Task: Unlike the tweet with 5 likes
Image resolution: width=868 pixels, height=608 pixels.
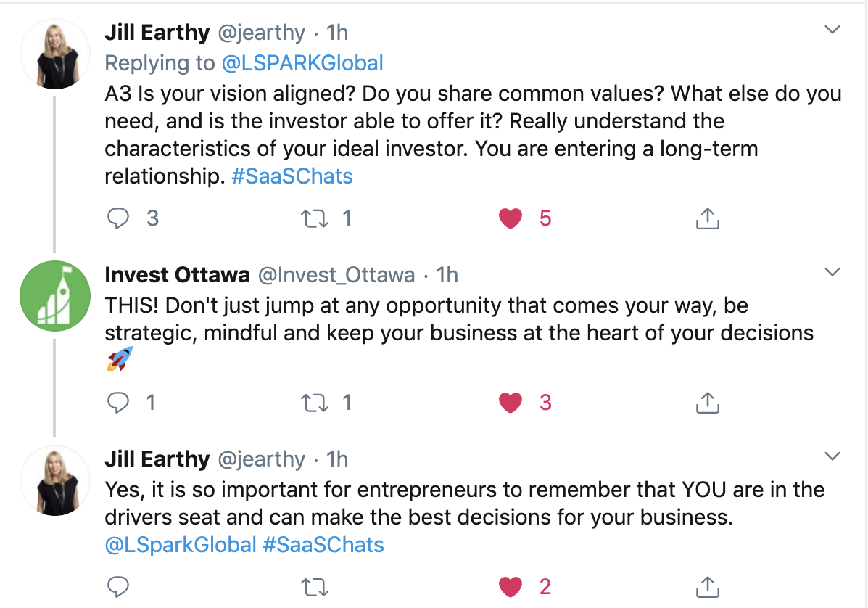Action: [511, 218]
